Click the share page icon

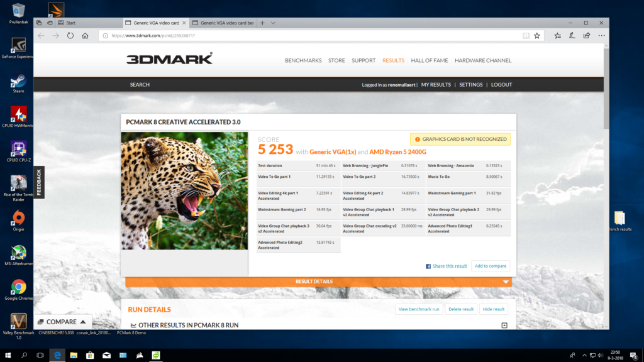click(587, 36)
